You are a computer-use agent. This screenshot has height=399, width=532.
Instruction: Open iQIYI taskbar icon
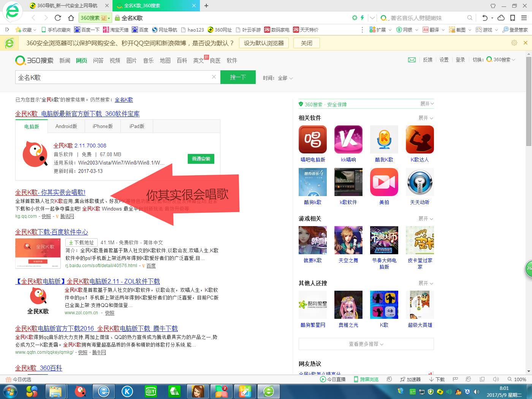point(150,391)
